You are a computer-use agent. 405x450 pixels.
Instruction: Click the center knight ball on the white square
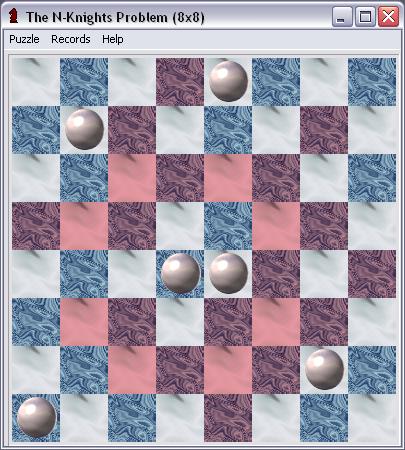tap(229, 273)
